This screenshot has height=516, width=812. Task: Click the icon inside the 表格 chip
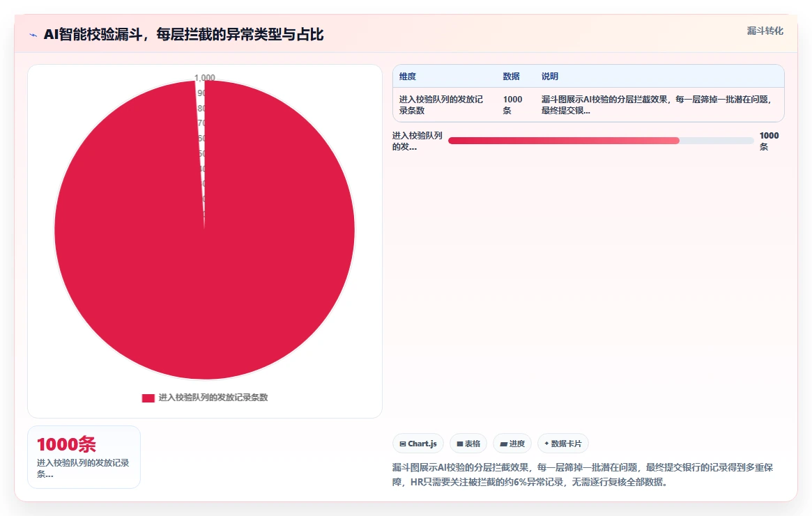[460, 444]
